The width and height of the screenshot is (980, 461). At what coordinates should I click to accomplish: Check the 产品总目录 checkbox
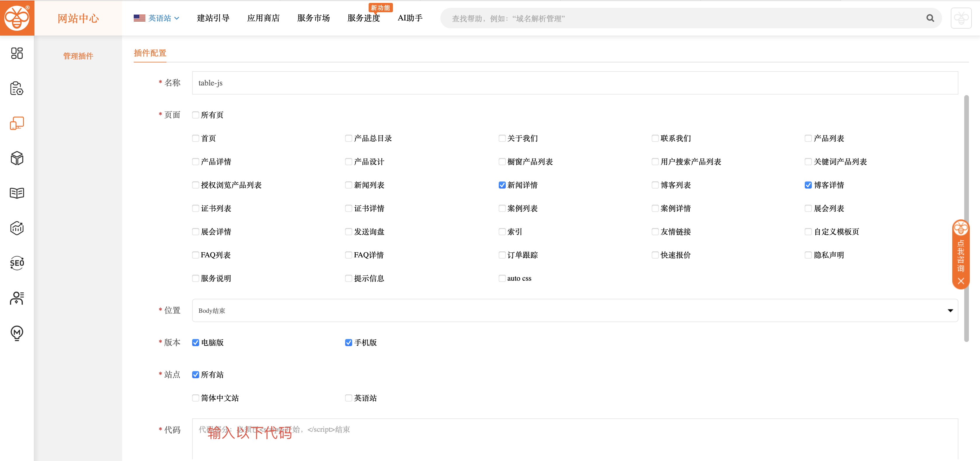point(348,138)
